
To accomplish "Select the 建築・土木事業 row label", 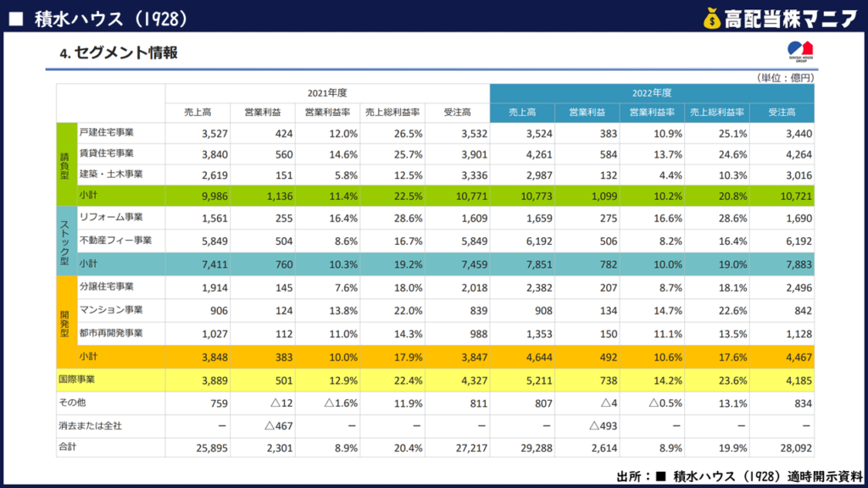I will [111, 175].
